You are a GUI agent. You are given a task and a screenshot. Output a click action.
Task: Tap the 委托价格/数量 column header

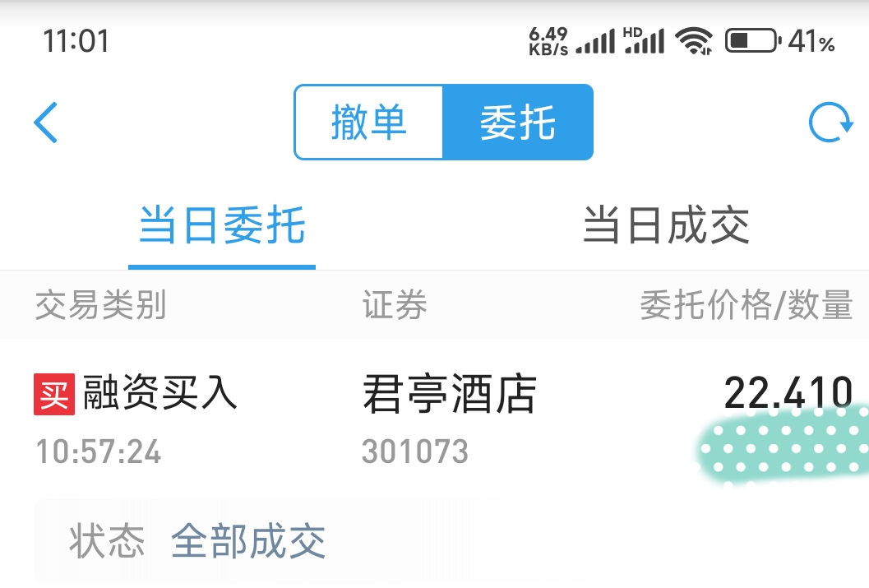(746, 304)
